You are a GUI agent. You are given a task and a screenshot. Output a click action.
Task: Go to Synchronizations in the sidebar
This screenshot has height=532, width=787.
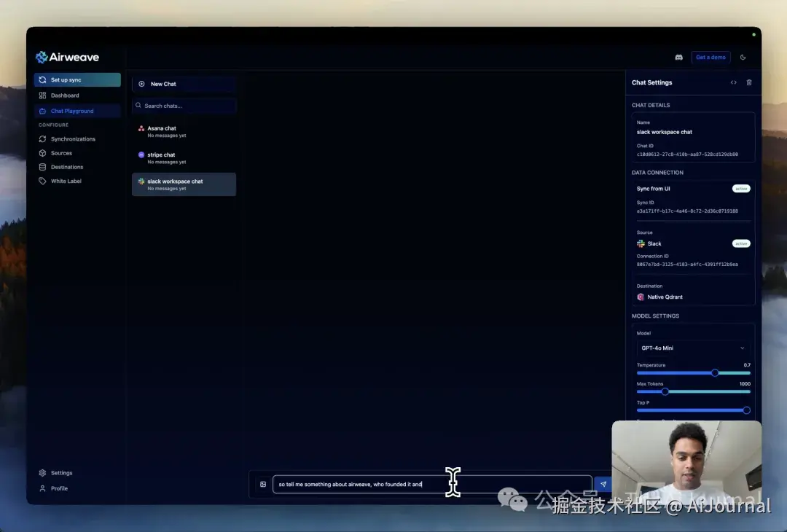(73, 138)
